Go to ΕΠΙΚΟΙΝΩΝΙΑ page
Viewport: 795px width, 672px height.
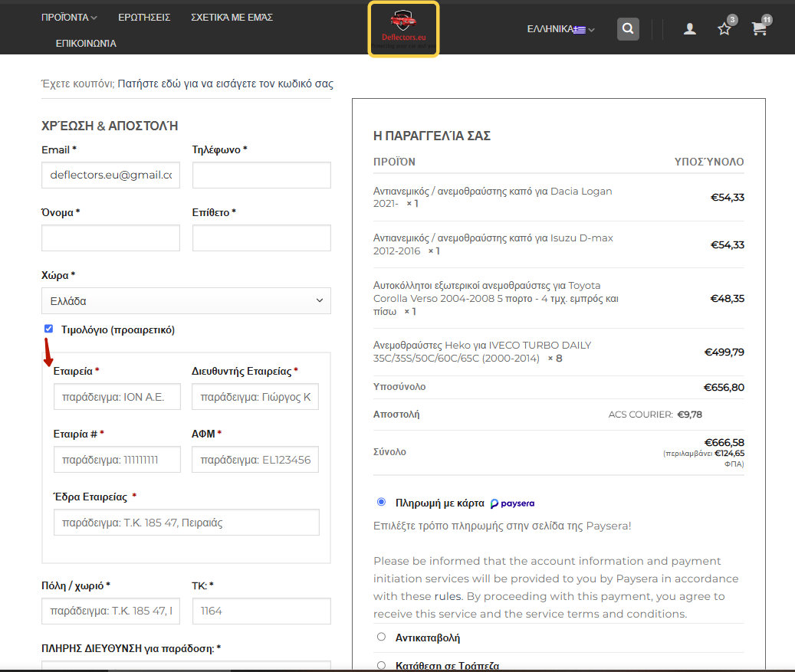click(x=86, y=44)
